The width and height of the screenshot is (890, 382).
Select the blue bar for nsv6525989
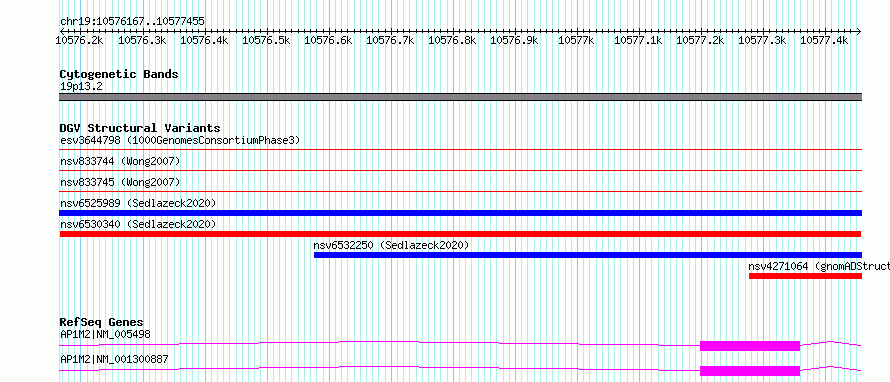[460, 213]
